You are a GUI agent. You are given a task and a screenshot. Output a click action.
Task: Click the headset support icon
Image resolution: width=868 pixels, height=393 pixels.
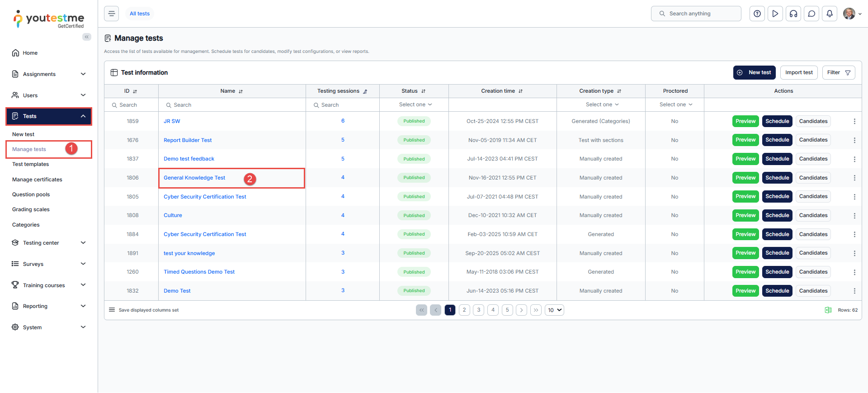pos(793,14)
